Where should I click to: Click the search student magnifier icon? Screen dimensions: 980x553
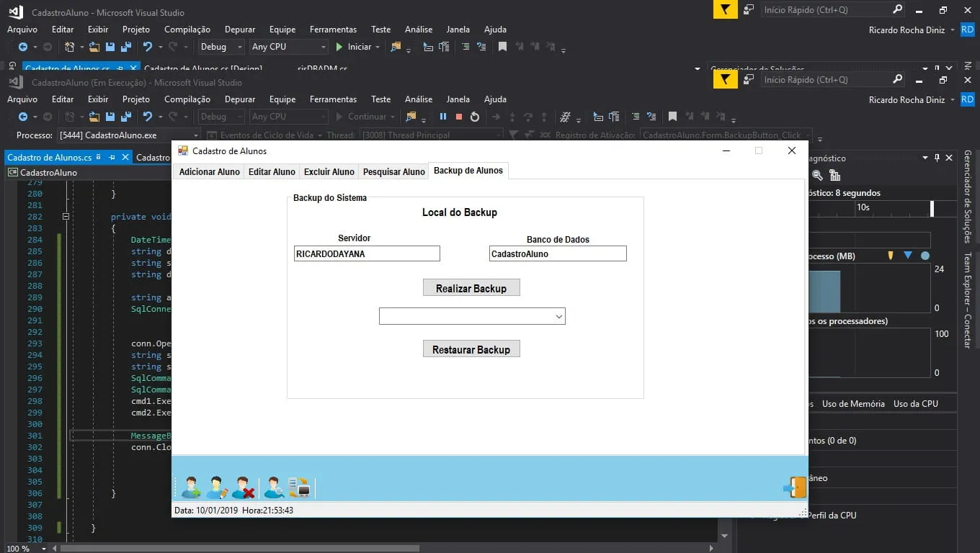[274, 487]
